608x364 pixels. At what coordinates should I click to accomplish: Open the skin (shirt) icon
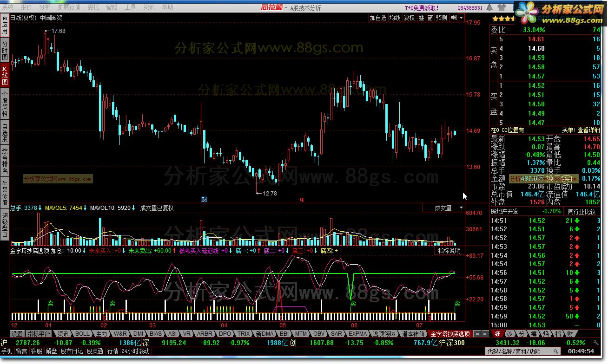[502, 8]
